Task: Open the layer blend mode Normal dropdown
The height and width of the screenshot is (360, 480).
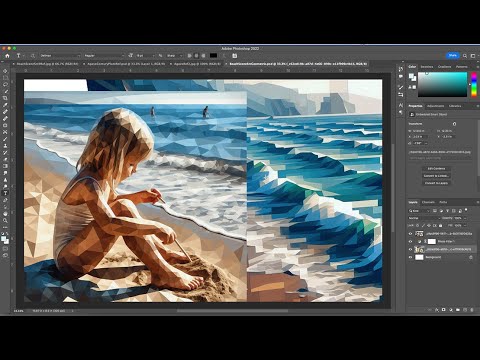Action: point(424,218)
